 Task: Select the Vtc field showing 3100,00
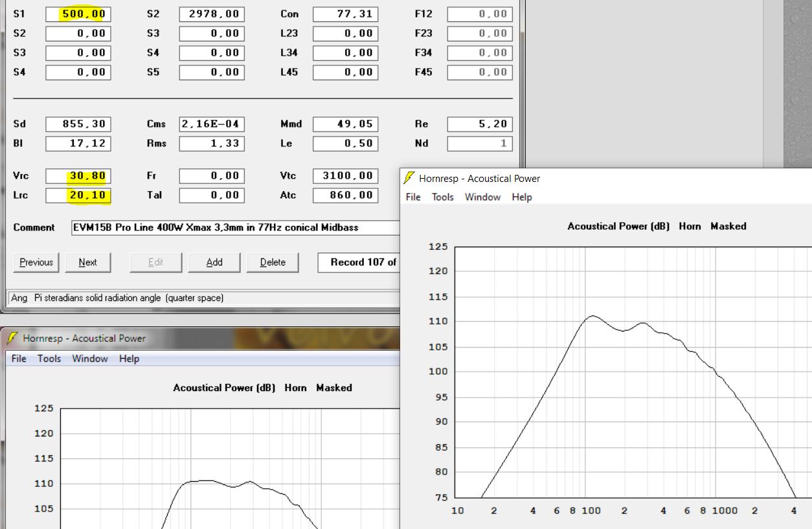[345, 176]
